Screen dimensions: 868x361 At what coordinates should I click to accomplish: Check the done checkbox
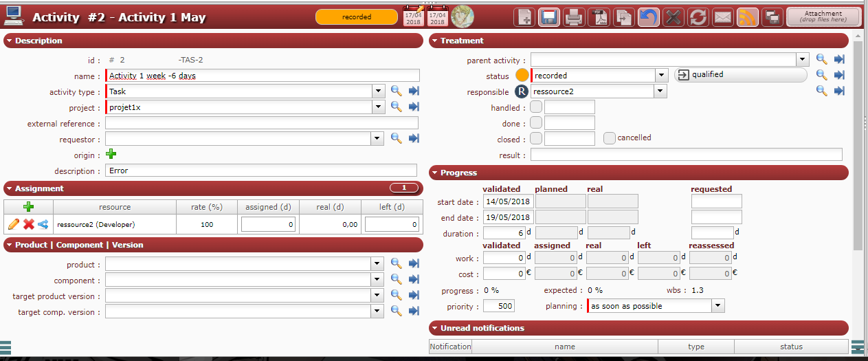[536, 123]
